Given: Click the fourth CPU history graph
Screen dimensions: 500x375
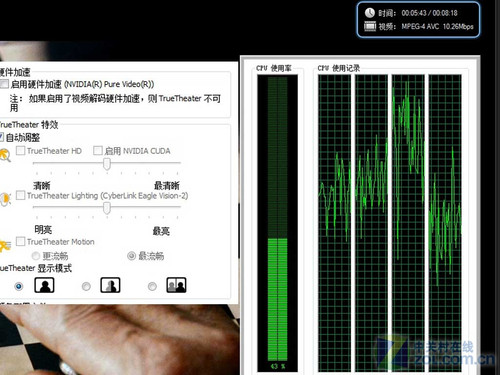Looking at the screenshot, I should pos(445,223).
